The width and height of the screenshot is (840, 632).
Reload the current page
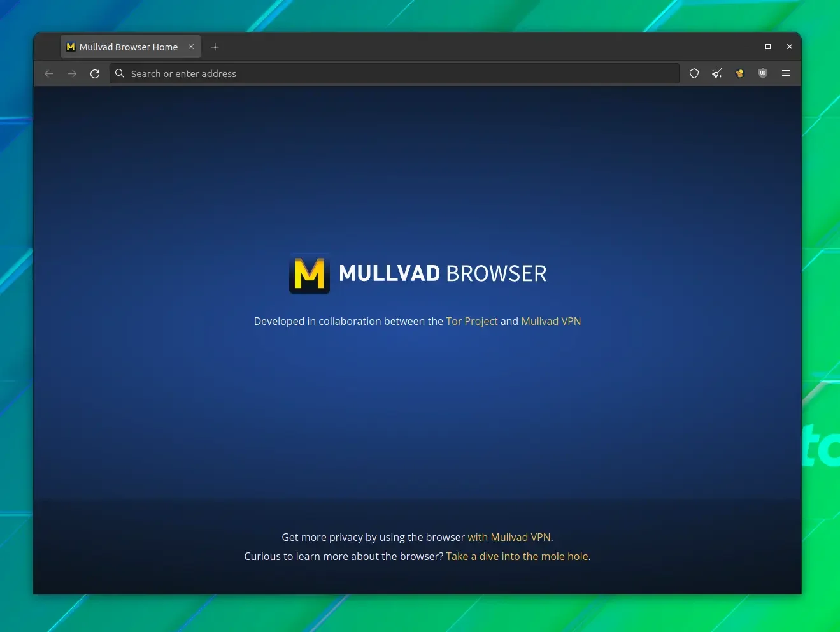click(95, 74)
